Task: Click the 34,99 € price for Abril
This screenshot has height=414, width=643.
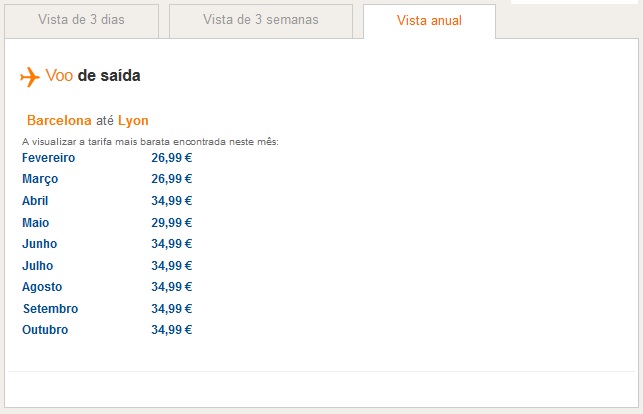Action: click(x=171, y=201)
